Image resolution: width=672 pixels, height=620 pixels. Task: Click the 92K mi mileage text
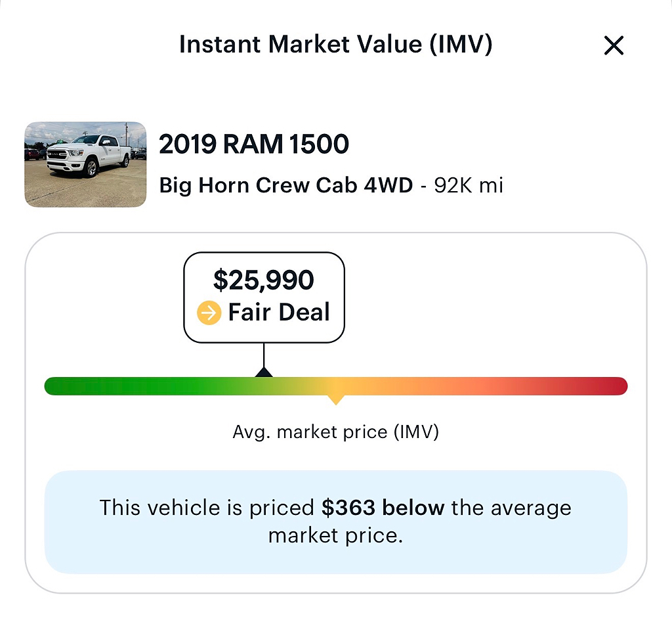[x=469, y=185]
